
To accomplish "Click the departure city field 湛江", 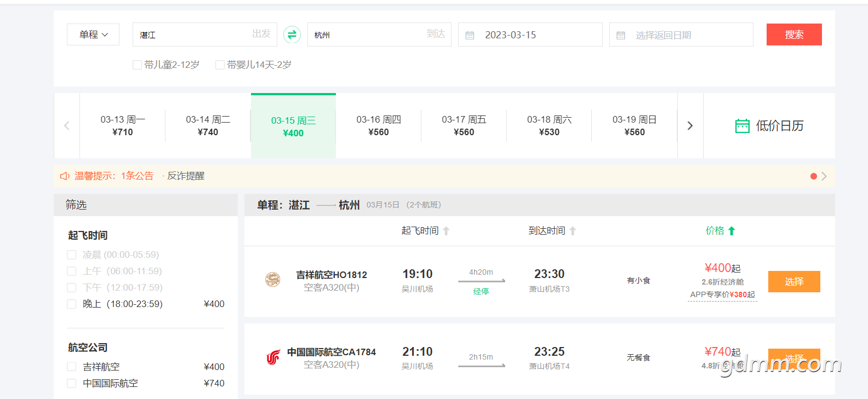I will click(205, 34).
